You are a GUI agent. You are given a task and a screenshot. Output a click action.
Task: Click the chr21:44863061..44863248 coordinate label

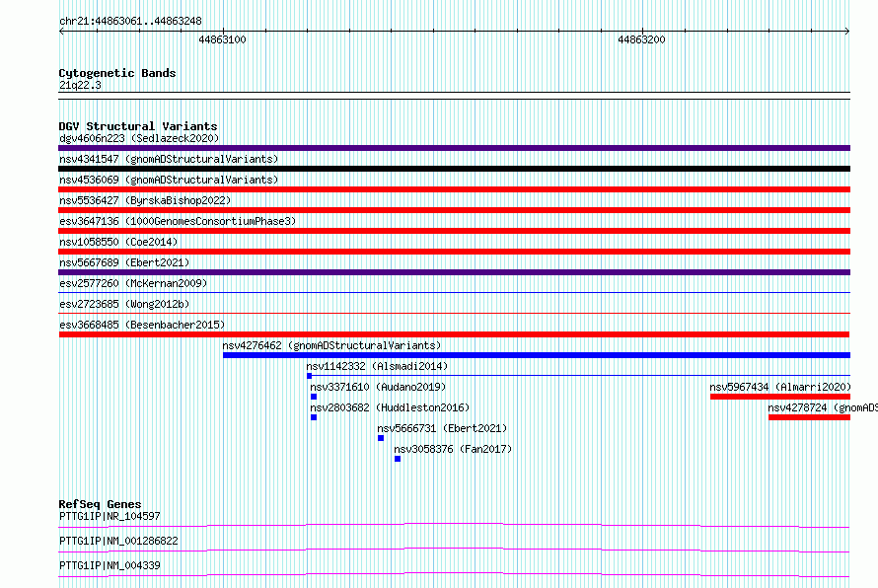[130, 22]
